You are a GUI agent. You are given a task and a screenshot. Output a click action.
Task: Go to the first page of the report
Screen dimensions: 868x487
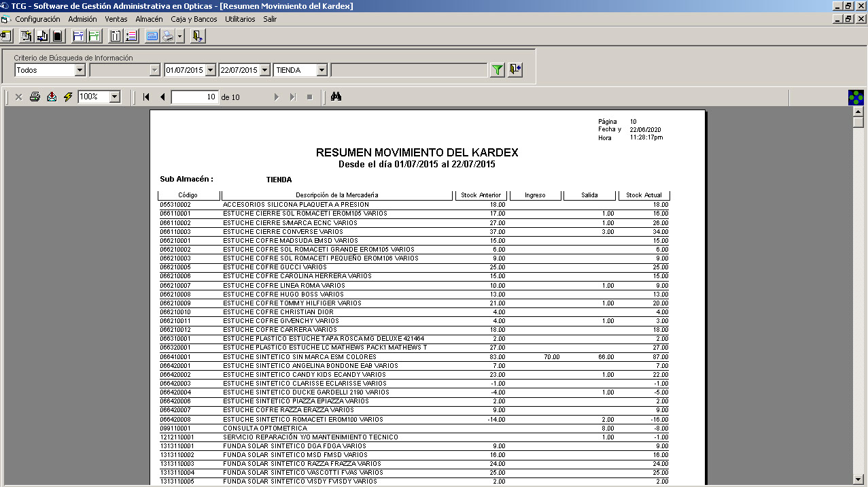(146, 97)
